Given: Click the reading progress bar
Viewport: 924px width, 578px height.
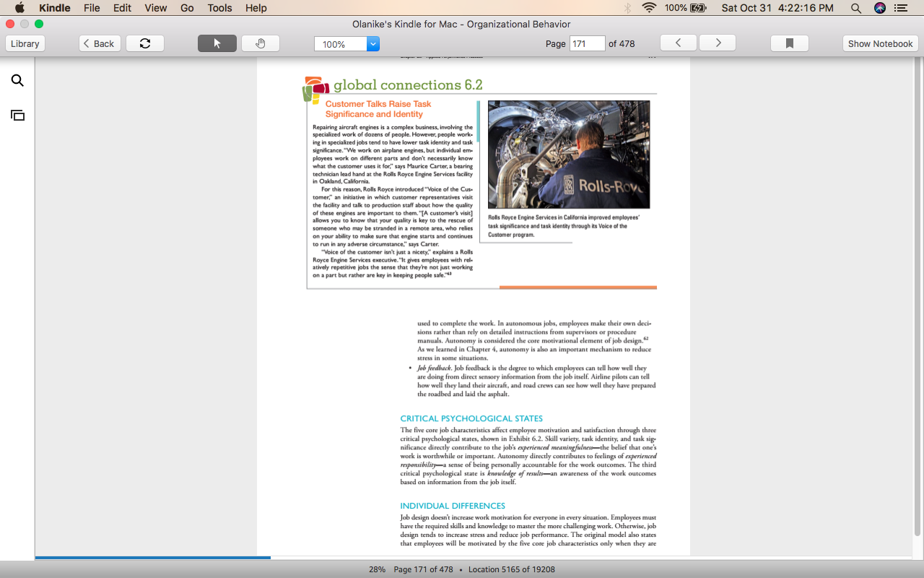Looking at the screenshot, I should [474, 558].
